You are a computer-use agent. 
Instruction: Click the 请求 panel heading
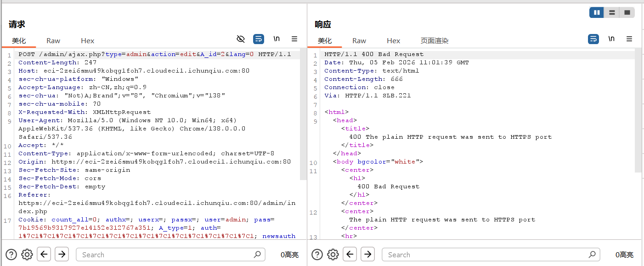click(17, 24)
